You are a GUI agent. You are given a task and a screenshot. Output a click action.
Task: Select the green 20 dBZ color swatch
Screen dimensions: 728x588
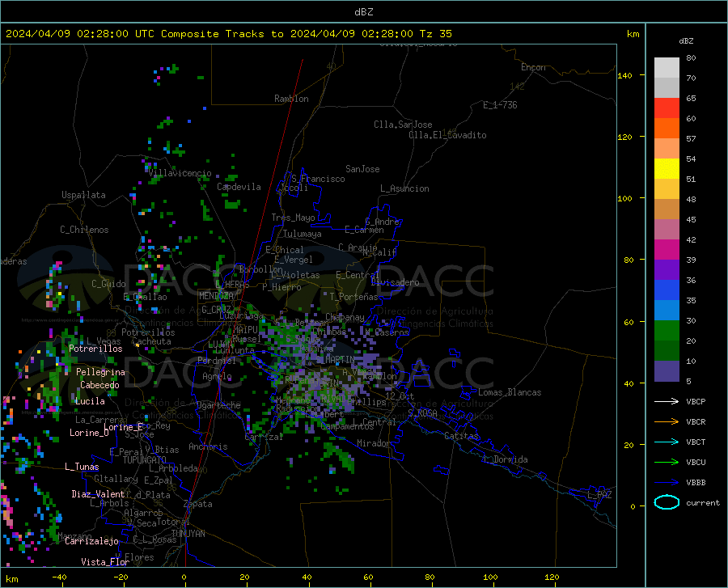[667, 331]
